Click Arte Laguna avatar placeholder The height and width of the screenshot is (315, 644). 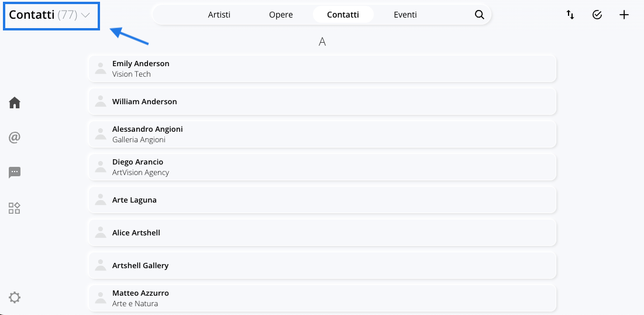[101, 200]
